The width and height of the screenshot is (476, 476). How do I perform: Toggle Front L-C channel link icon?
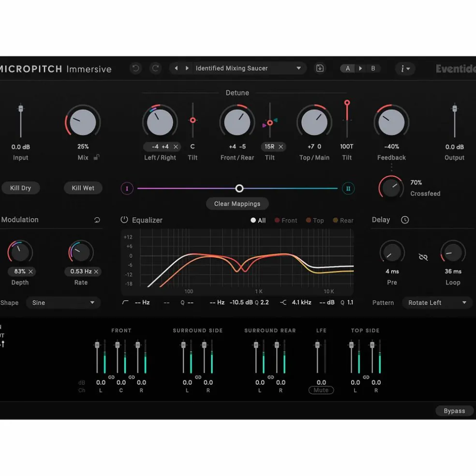coord(111,377)
